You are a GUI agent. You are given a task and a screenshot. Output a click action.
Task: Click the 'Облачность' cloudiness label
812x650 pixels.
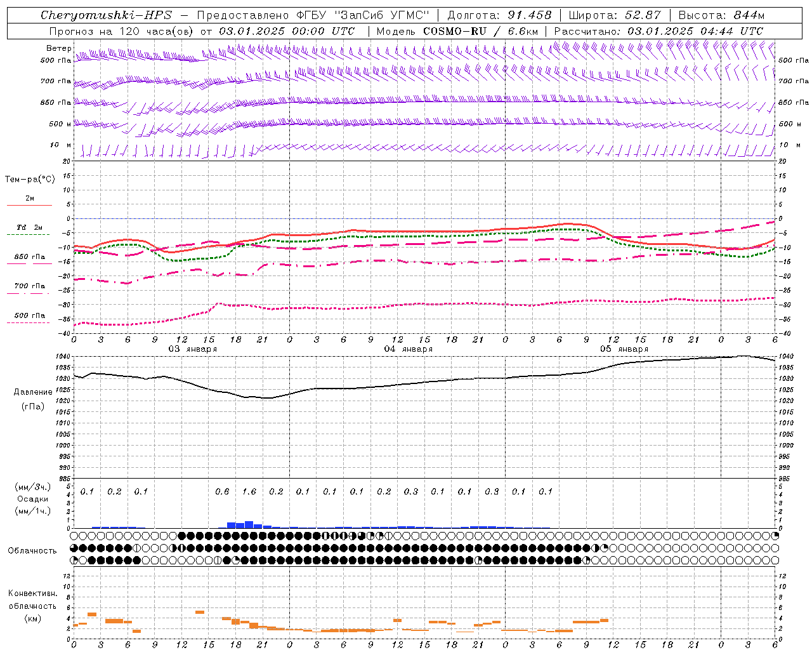coord(32,551)
